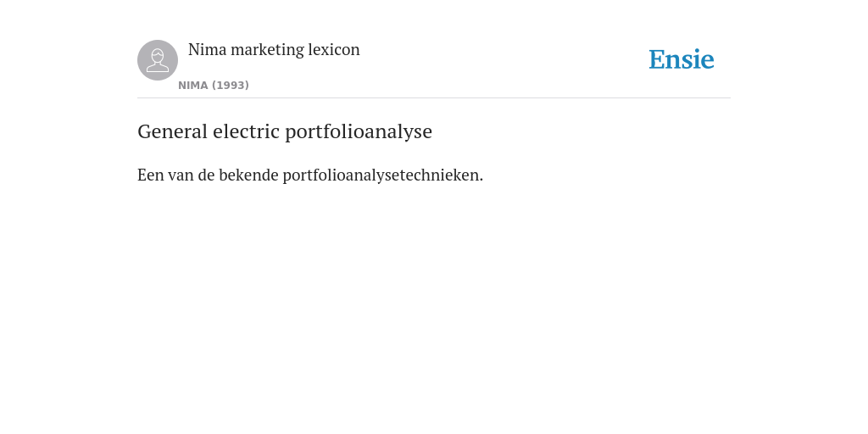Click the word "bekende" in the definition
Image resolution: width=868 pixels, height=434 pixels.
(x=248, y=175)
